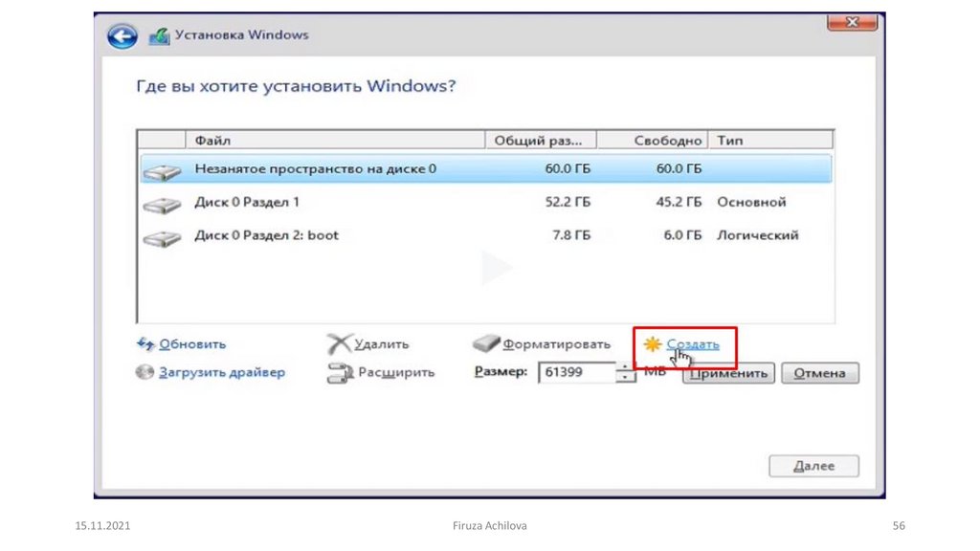Click the Расширить link
Image resolution: width=980 pixels, height=551 pixels.
click(x=396, y=372)
